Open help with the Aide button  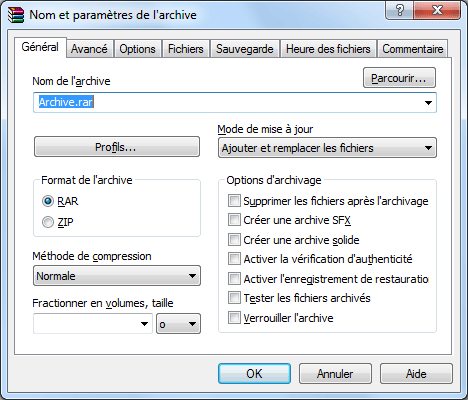pyautogui.click(x=416, y=373)
